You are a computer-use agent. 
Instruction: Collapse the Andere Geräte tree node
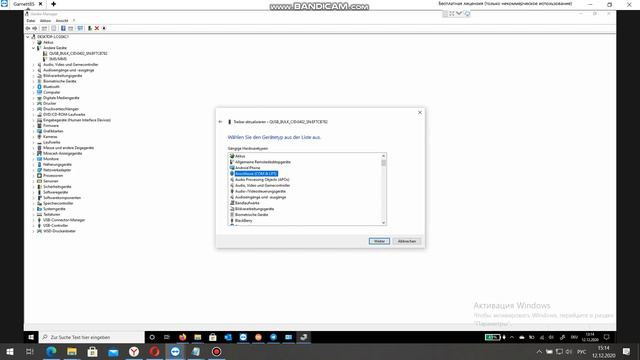point(33,48)
